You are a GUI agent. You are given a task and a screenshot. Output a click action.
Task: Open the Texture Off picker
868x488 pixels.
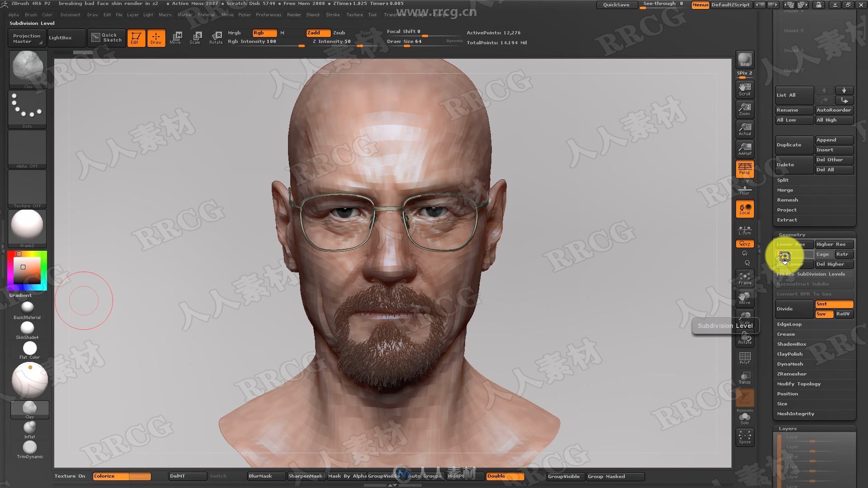click(x=27, y=189)
